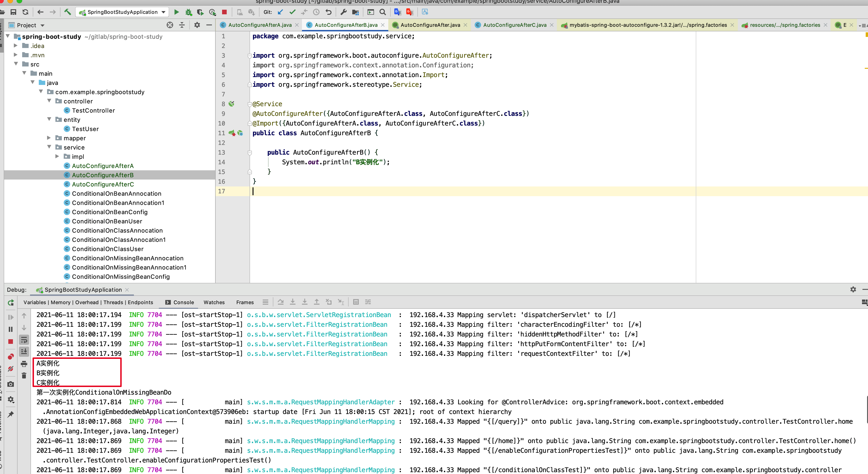Rerun the debug session
The image size is (868, 474).
(x=10, y=303)
